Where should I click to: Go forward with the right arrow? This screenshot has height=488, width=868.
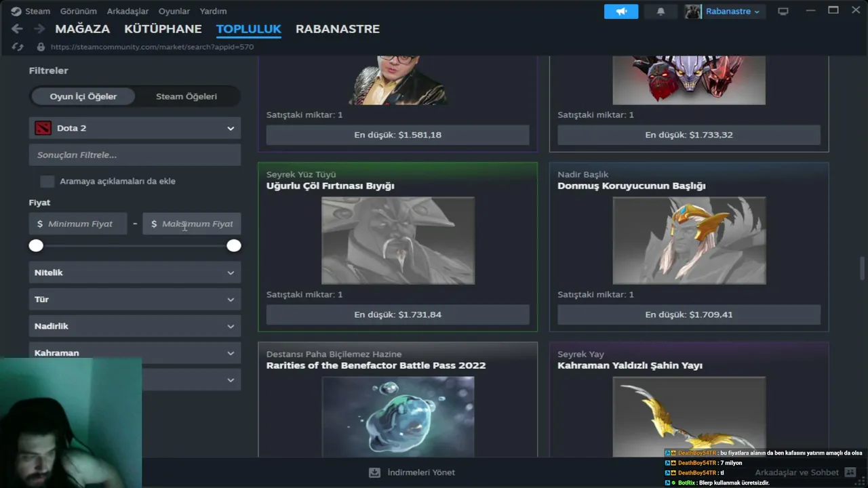pyautogui.click(x=39, y=28)
